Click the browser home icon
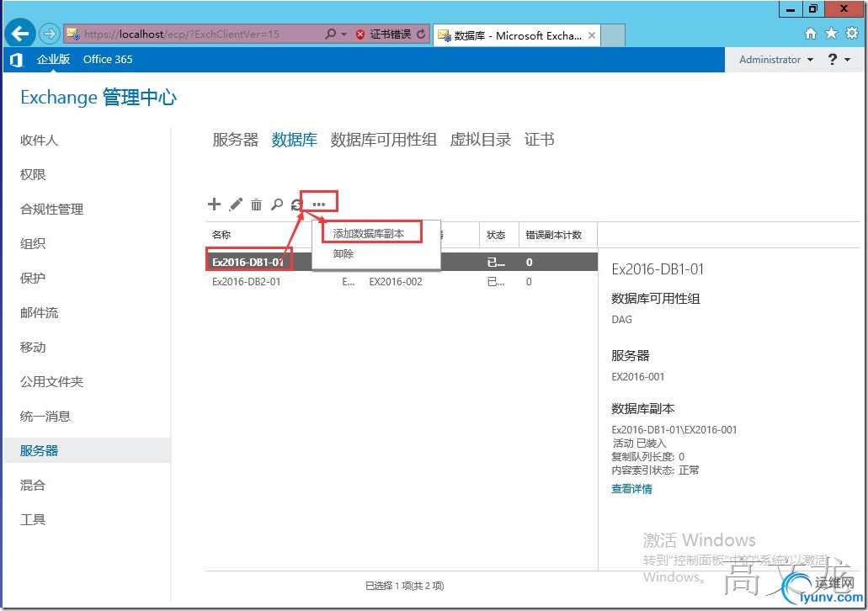 click(811, 34)
